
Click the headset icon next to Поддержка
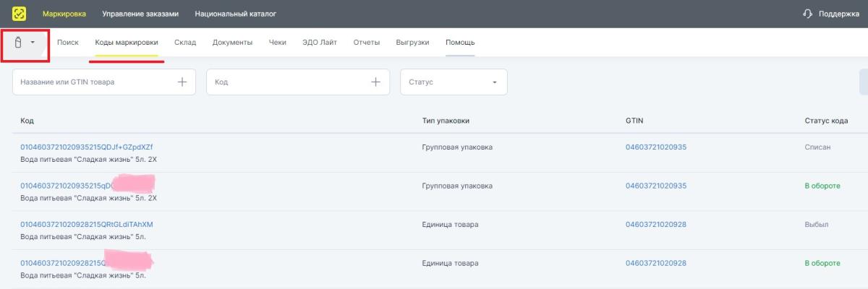(808, 14)
